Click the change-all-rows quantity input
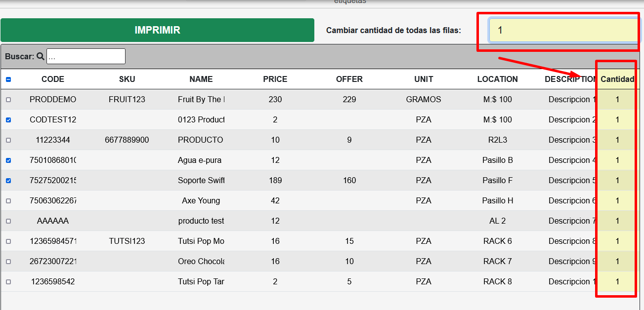This screenshot has height=310, width=644. (563, 31)
